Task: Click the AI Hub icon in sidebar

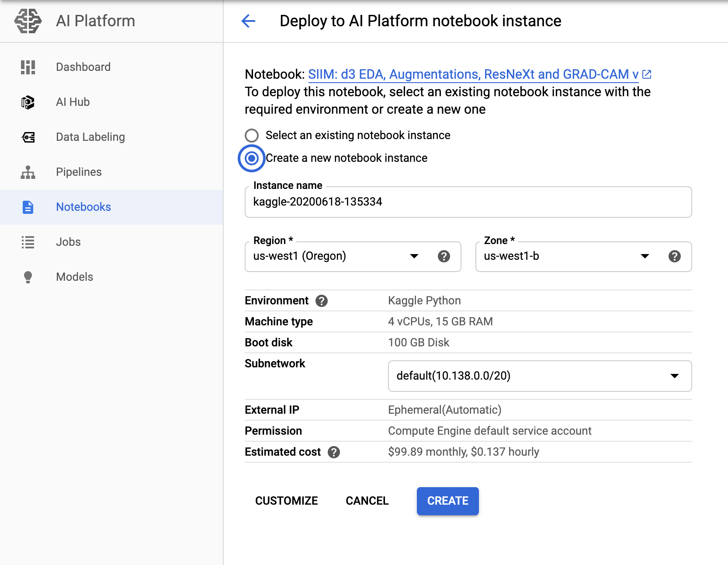Action: tap(28, 102)
